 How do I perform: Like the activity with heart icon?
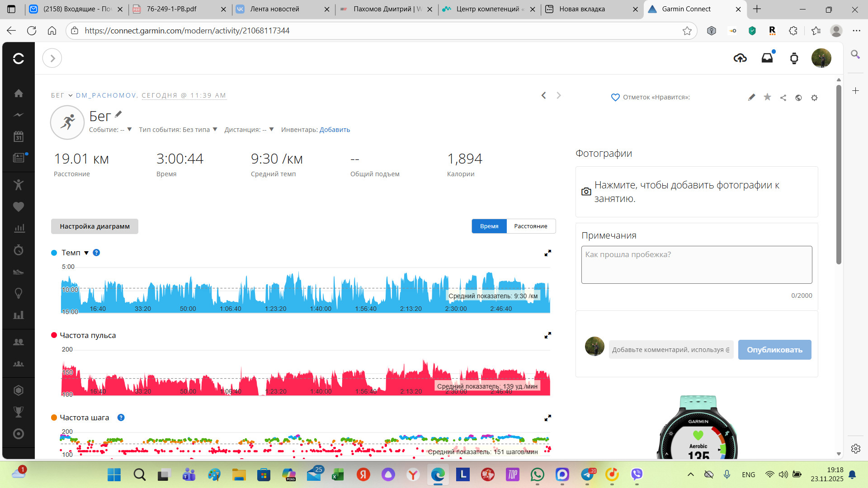pos(615,97)
